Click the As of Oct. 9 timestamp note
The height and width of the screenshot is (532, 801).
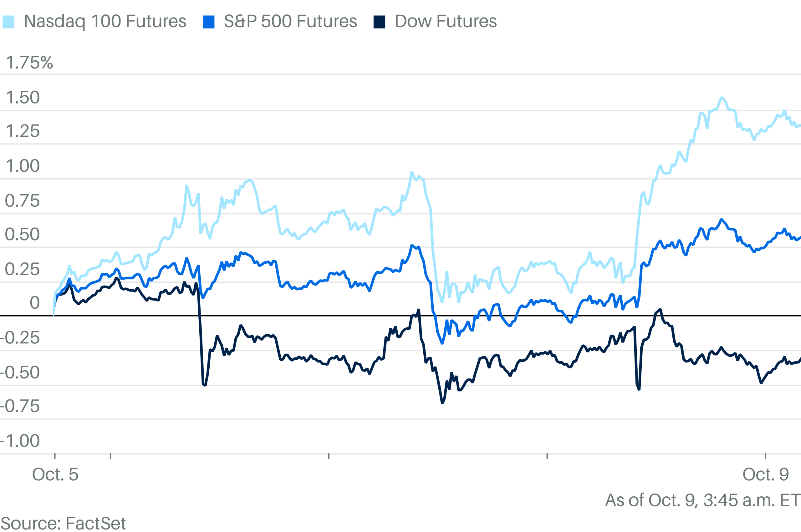[702, 500]
